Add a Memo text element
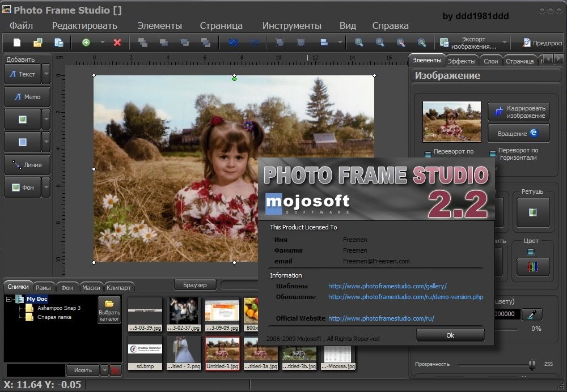Screen dimensions: 567x392 (27, 97)
